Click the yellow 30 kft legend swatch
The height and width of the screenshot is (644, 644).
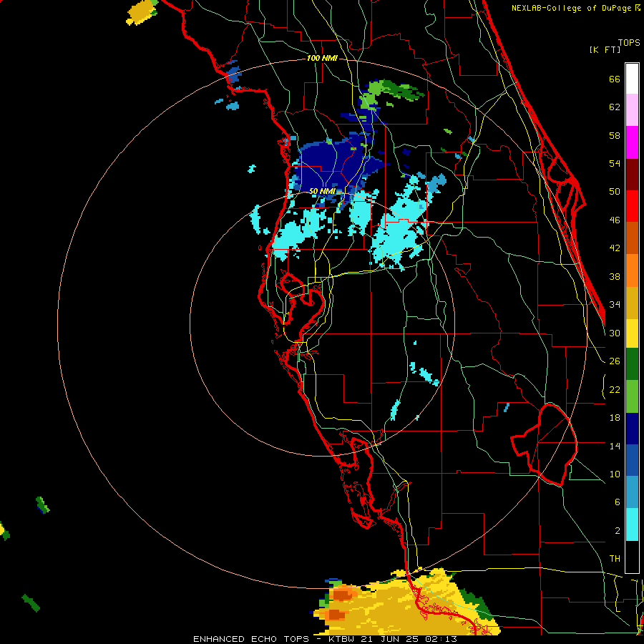point(632,333)
